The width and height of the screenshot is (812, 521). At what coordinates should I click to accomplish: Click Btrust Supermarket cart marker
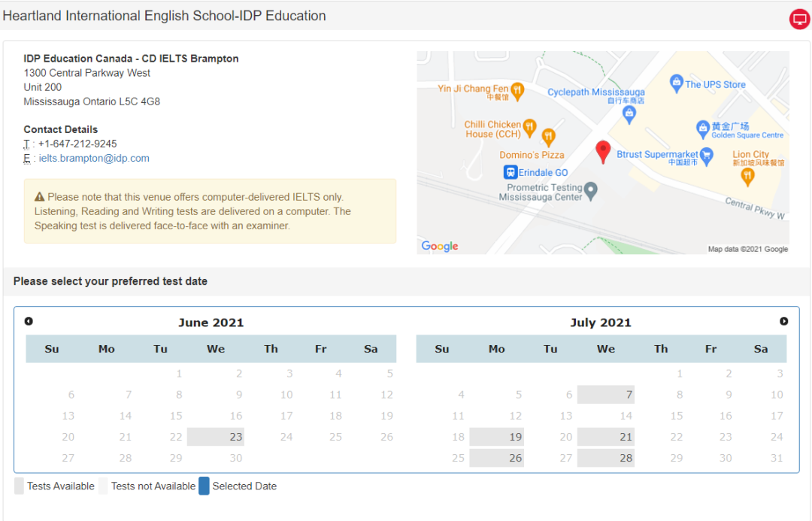click(707, 156)
